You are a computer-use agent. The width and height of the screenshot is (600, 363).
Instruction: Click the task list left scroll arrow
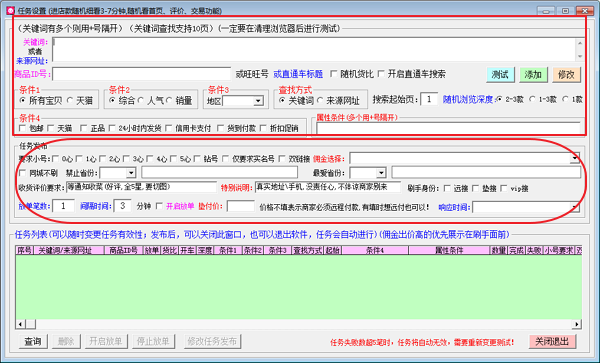pos(20,324)
